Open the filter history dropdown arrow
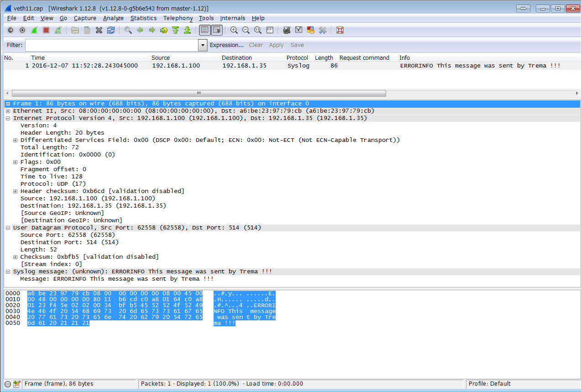581x392 pixels. coord(203,45)
